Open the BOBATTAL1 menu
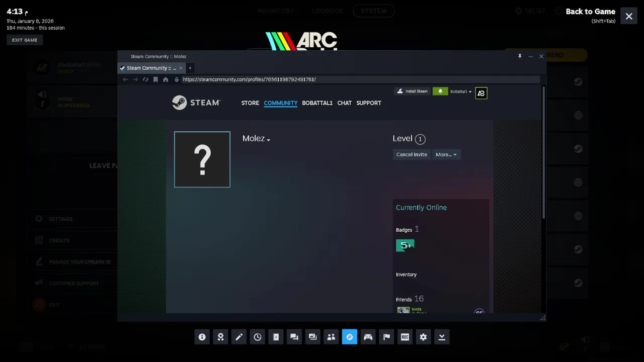Screen dimensions: 644x362 (317, 103)
